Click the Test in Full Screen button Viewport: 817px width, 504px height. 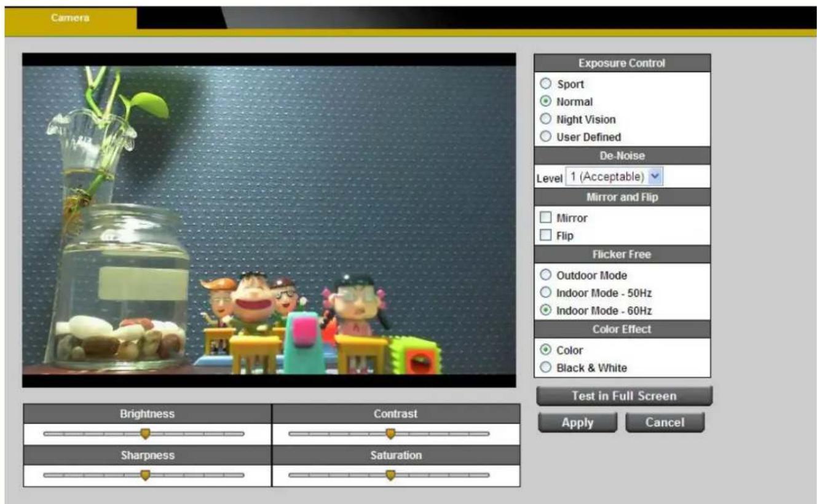click(624, 396)
